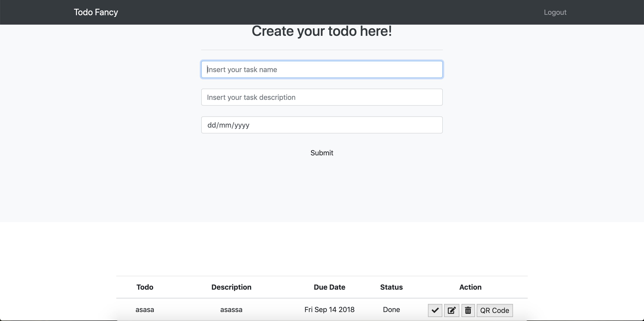644x321 pixels.
Task: Select the Description column header
Action: pos(231,287)
